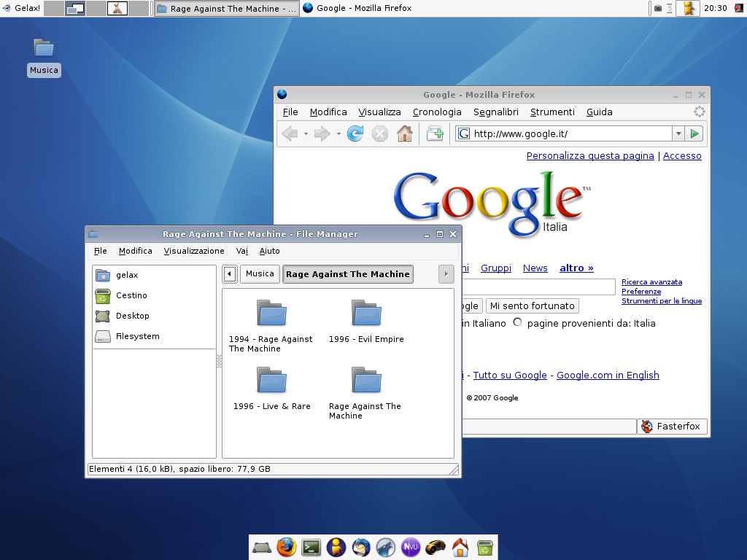Launch Thunderbird mail from the dock
Viewport: 747px width, 560px height.
point(361,548)
